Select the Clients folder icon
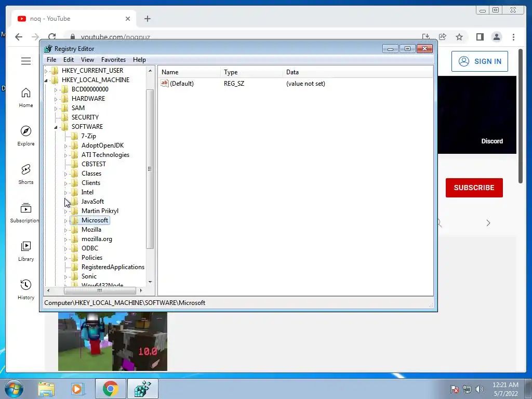 point(75,183)
